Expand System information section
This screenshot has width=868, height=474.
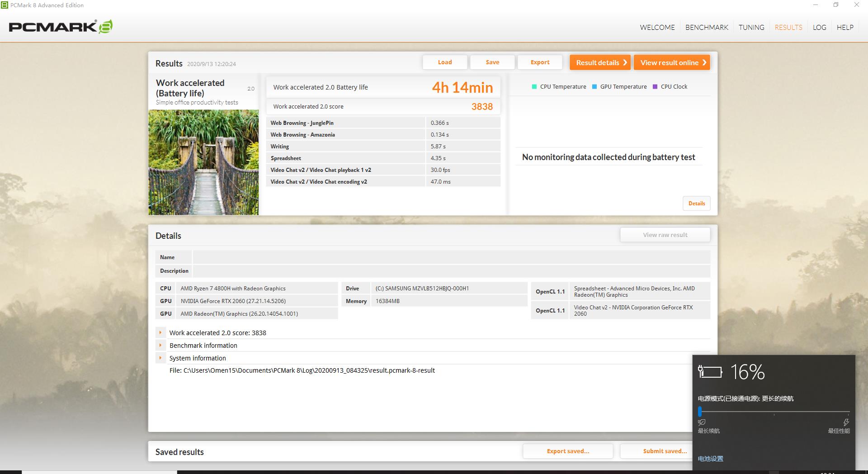tap(160, 358)
